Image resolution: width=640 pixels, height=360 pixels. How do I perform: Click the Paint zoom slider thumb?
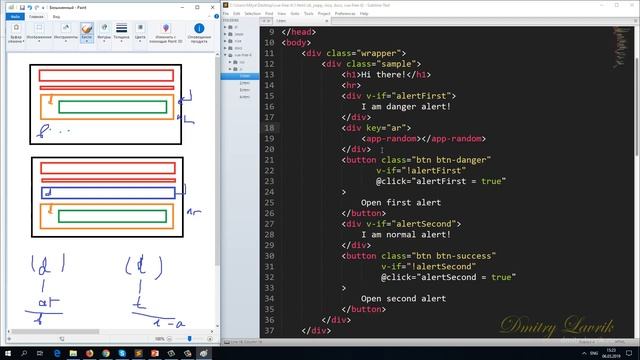point(189,339)
